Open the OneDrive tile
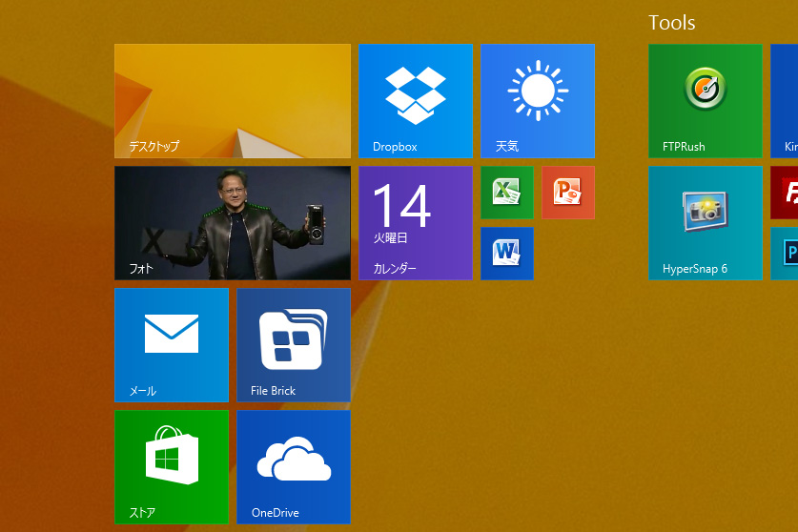This screenshot has width=798, height=532. pyautogui.click(x=294, y=467)
